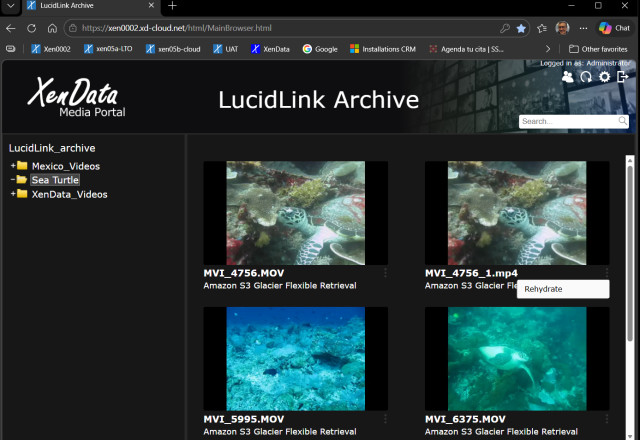Image resolution: width=640 pixels, height=440 pixels.
Task: Expand the XenData_Videos folder
Action: tap(13, 194)
